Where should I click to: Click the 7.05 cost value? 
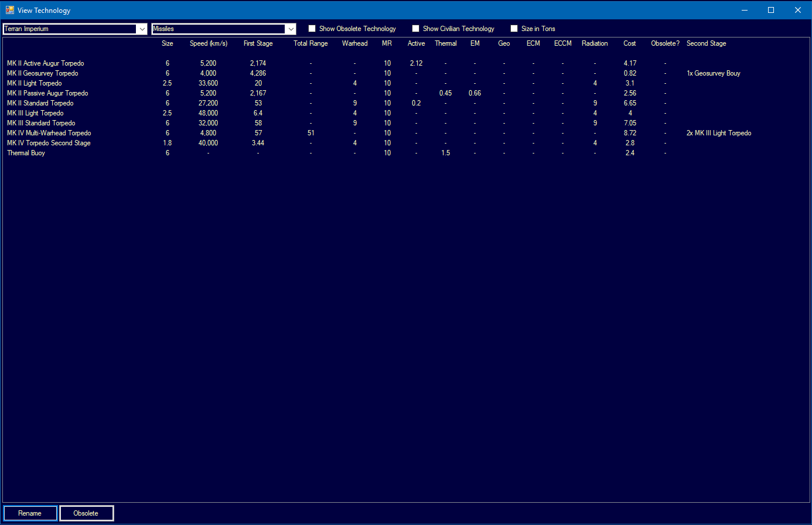click(x=630, y=123)
